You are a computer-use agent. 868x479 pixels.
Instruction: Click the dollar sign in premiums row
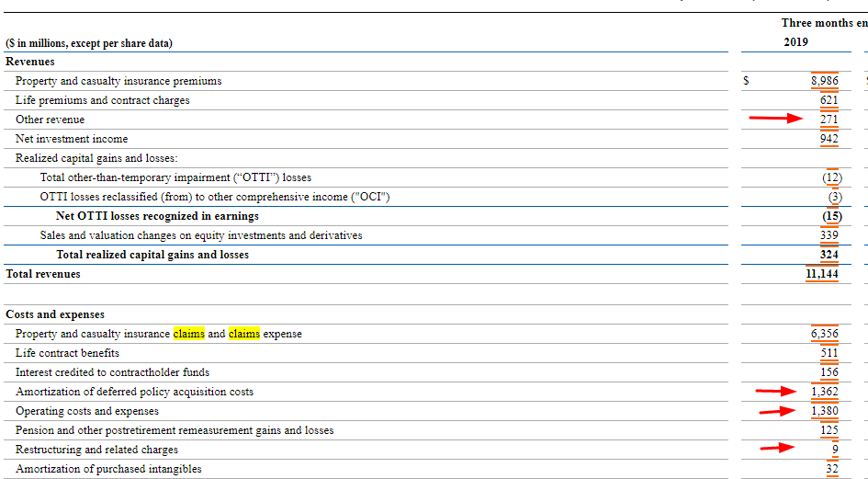pos(746,81)
